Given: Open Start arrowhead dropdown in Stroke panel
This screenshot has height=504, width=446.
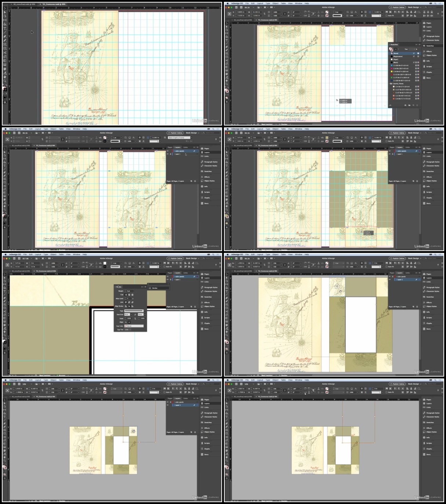Looking at the screenshot, I should pos(131,315).
